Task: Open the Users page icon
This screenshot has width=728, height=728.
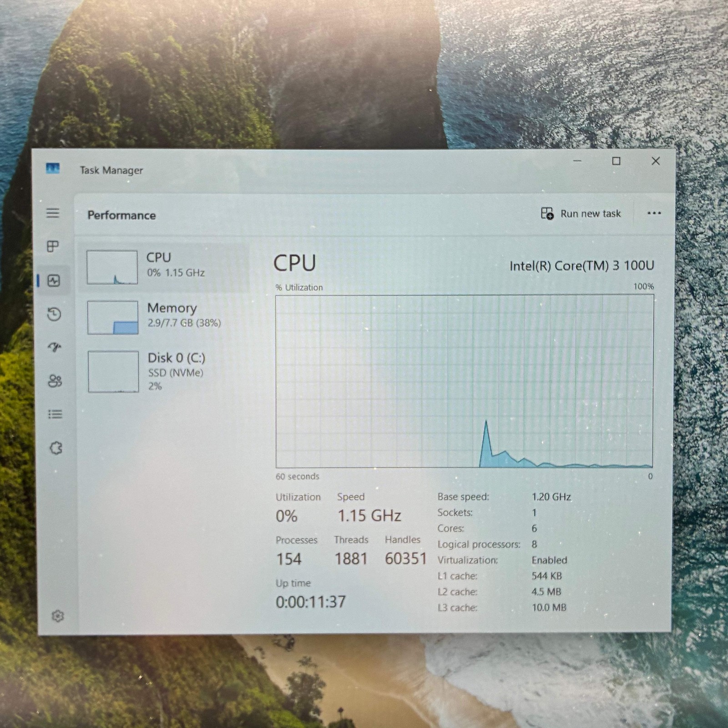Action: pos(55,381)
